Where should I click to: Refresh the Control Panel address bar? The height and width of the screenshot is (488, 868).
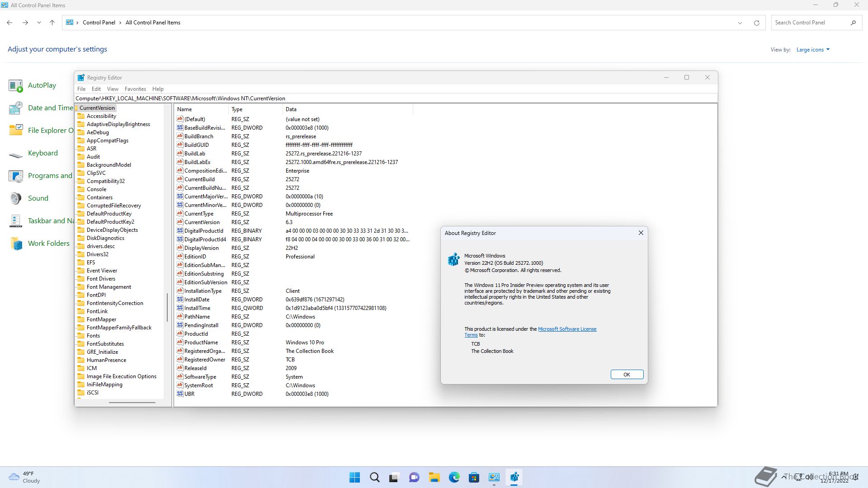(x=756, y=23)
